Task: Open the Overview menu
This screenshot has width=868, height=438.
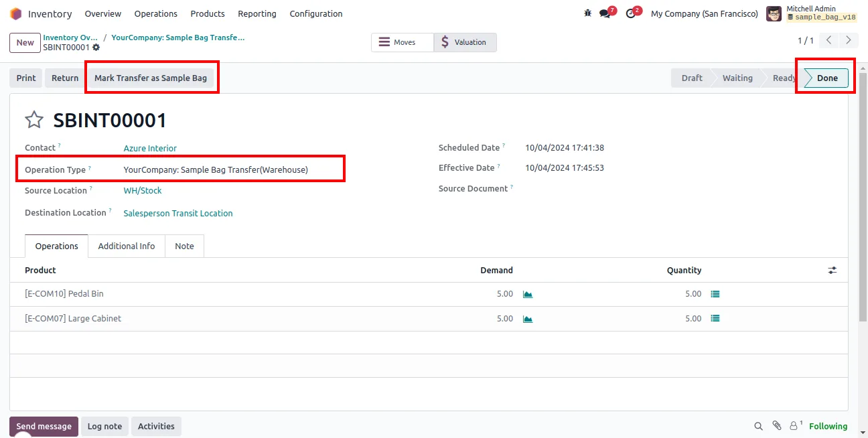Action: coord(103,13)
